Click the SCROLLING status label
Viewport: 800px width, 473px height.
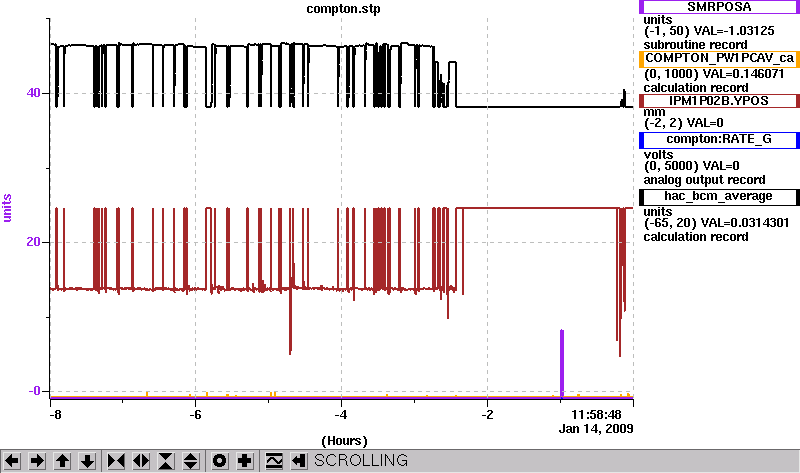pyautogui.click(x=361, y=460)
